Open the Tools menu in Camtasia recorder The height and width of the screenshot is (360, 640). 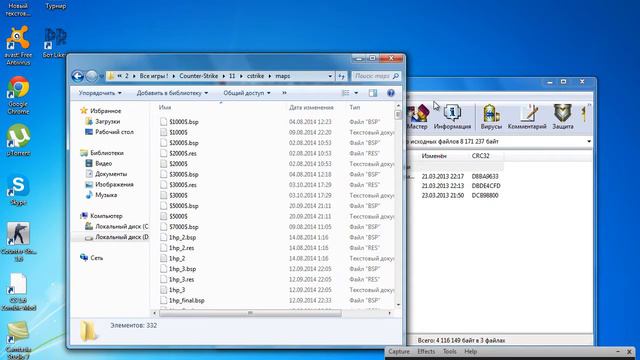pyautogui.click(x=449, y=351)
